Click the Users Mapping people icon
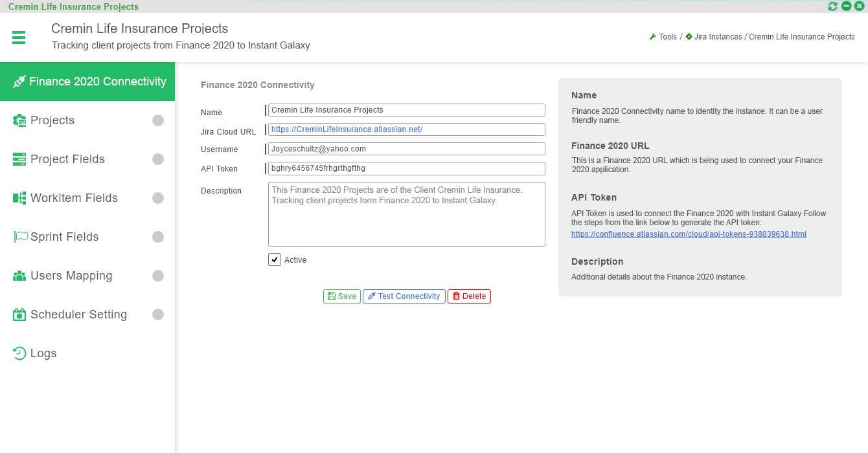 click(19, 276)
